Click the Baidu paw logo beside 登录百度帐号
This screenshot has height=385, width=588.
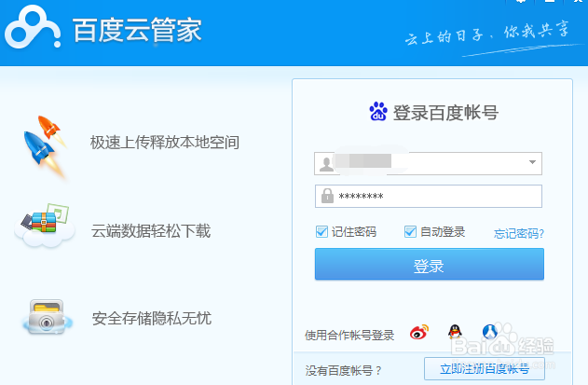(378, 112)
